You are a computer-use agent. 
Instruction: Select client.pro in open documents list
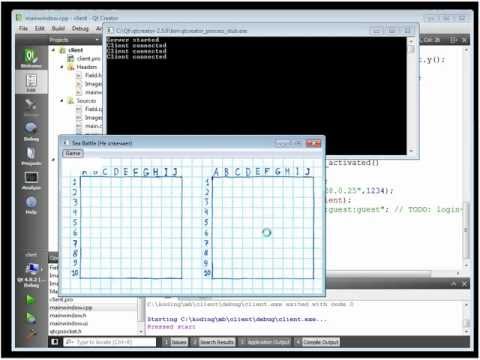pos(61,300)
